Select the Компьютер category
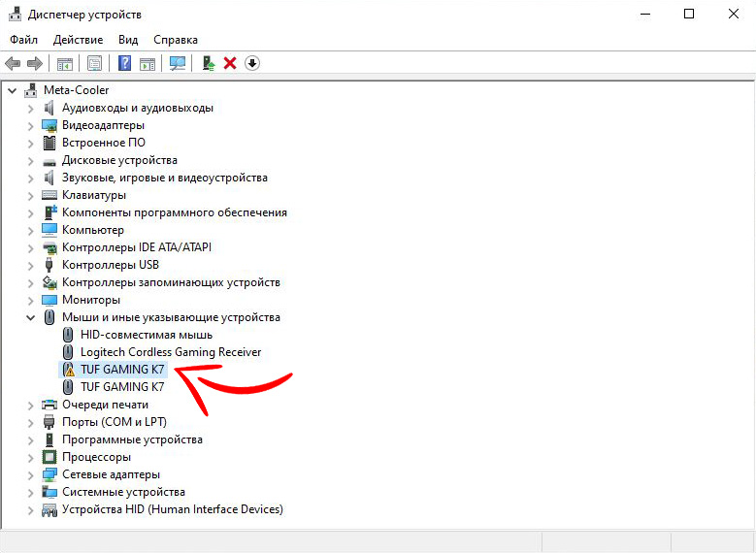Image resolution: width=756 pixels, height=553 pixels. [93, 230]
